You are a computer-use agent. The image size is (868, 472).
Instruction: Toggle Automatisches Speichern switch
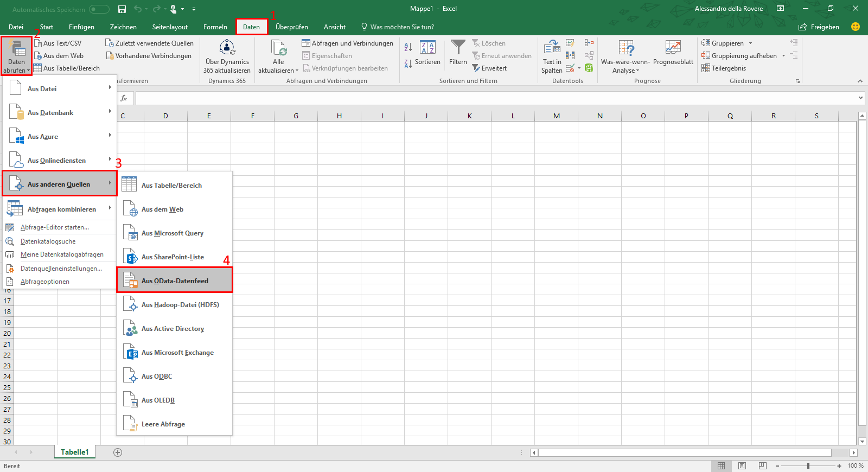[99, 9]
